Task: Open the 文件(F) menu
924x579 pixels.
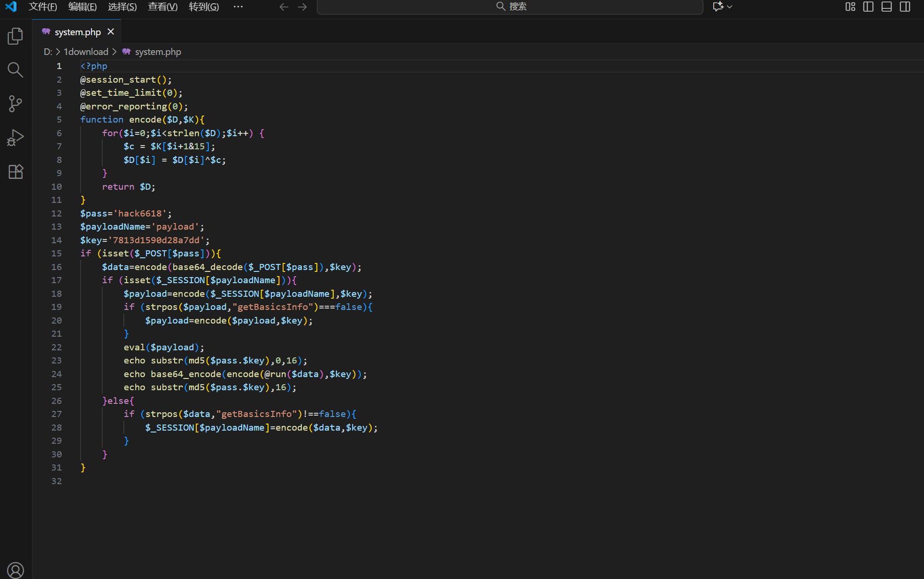Action: (x=43, y=7)
